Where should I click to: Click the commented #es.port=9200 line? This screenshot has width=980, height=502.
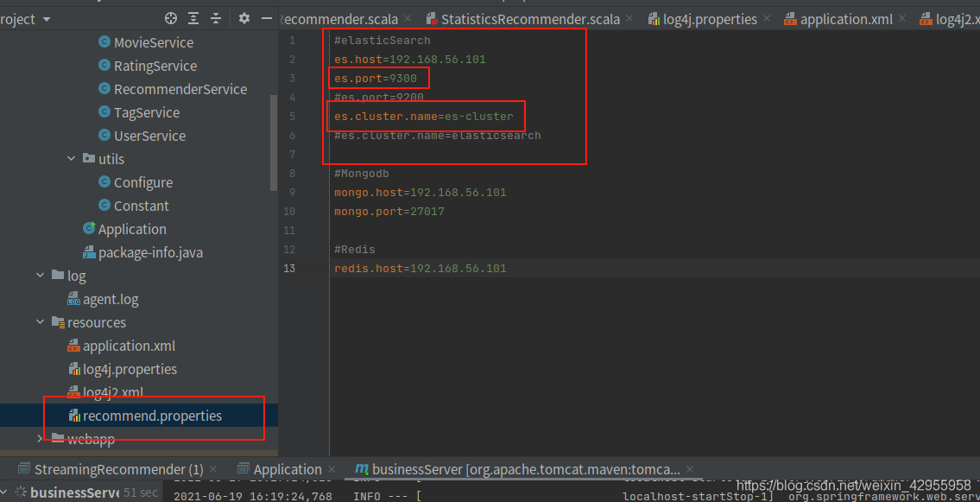[x=379, y=98]
